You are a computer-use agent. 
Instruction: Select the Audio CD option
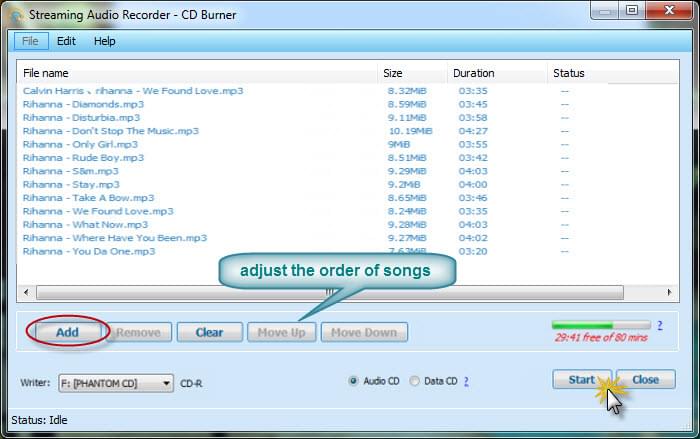point(355,381)
